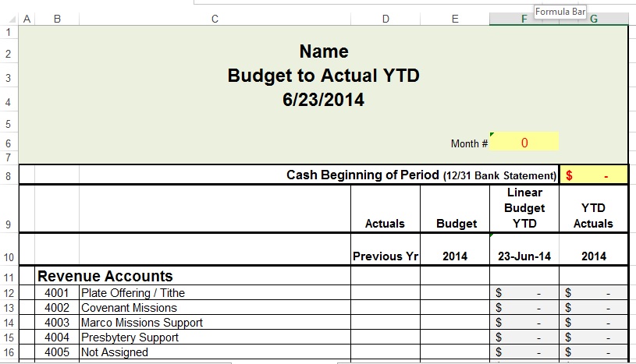Click the 'Linear Budget YTD' heading cell
636x364 pixels.
point(524,209)
